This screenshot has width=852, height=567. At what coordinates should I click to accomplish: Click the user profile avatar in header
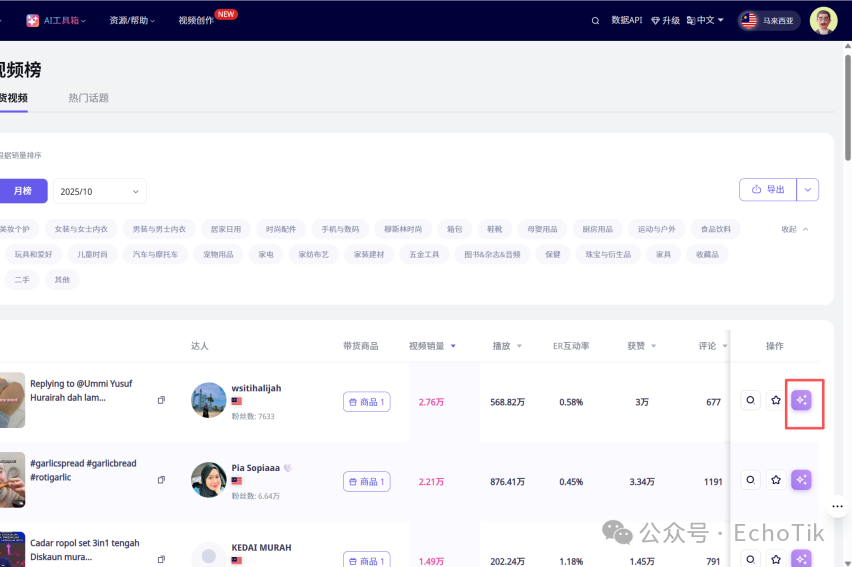[823, 20]
